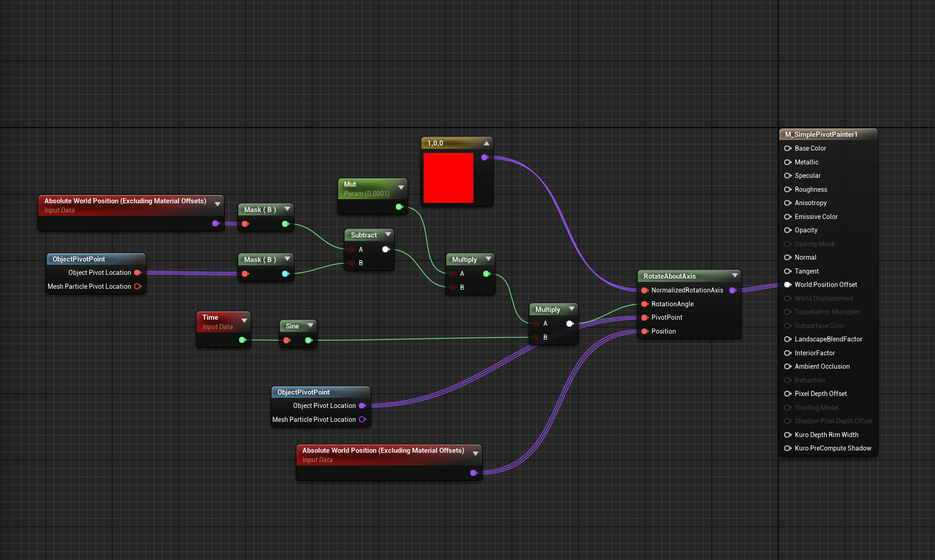This screenshot has width=935, height=560.
Task: Click the Subtract node output pin
Action: coord(386,250)
